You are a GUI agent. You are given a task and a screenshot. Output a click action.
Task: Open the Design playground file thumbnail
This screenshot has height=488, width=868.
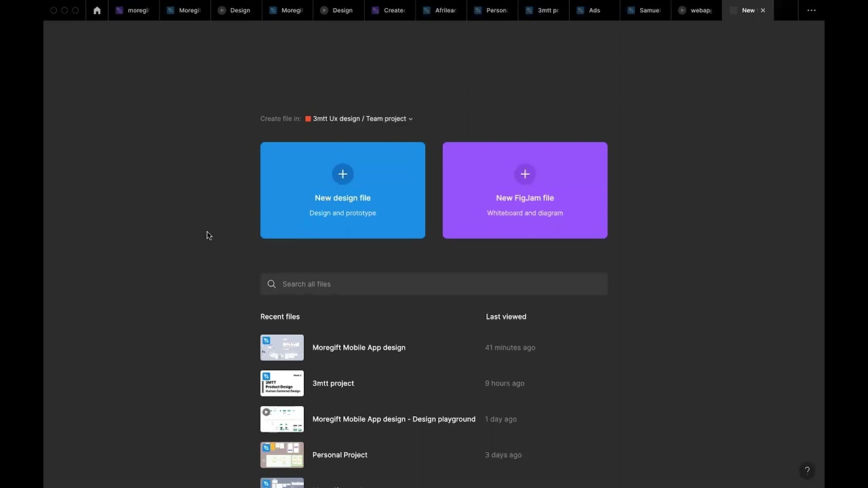coord(282,420)
